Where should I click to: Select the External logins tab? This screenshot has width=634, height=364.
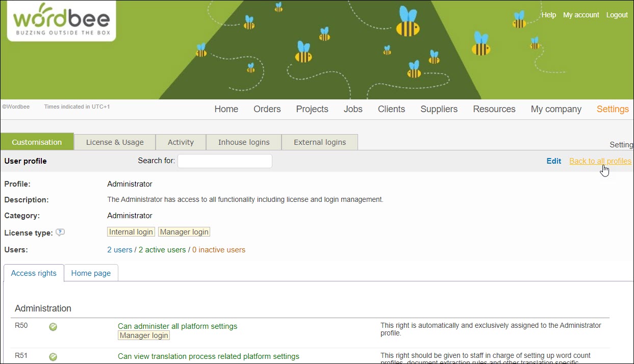tap(320, 142)
